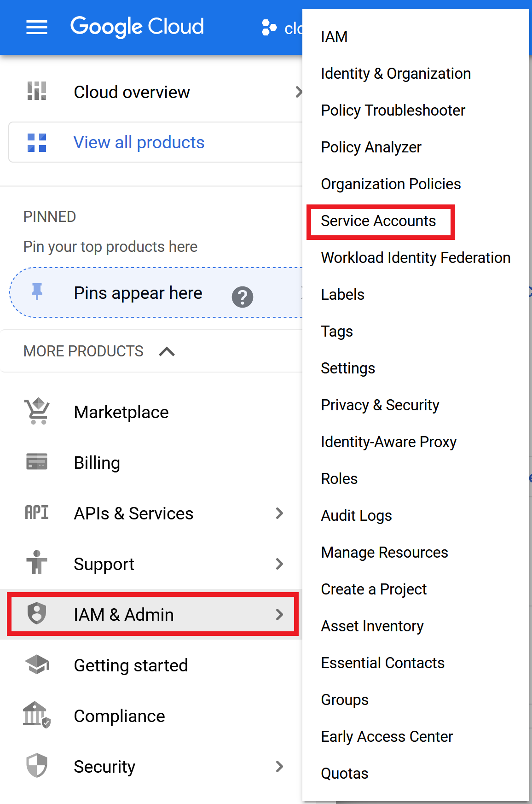Choose Roles in the IAM submenu
This screenshot has height=804, width=532.
coord(339,479)
